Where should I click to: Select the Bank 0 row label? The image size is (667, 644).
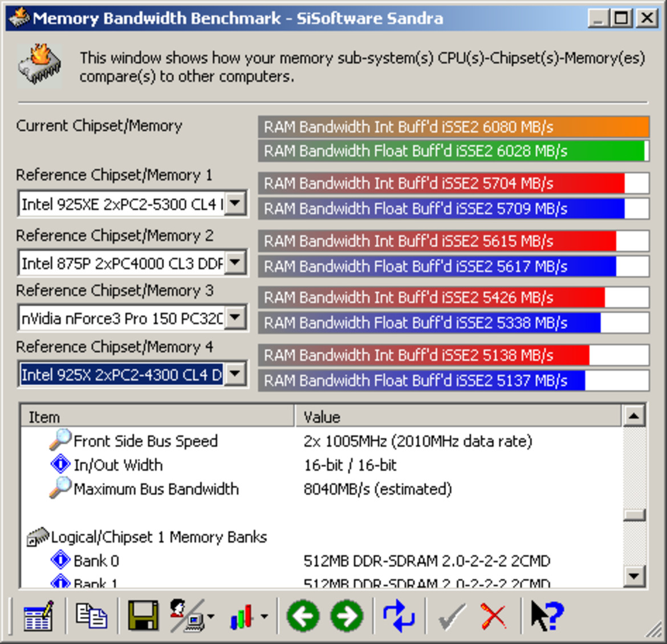click(x=96, y=561)
